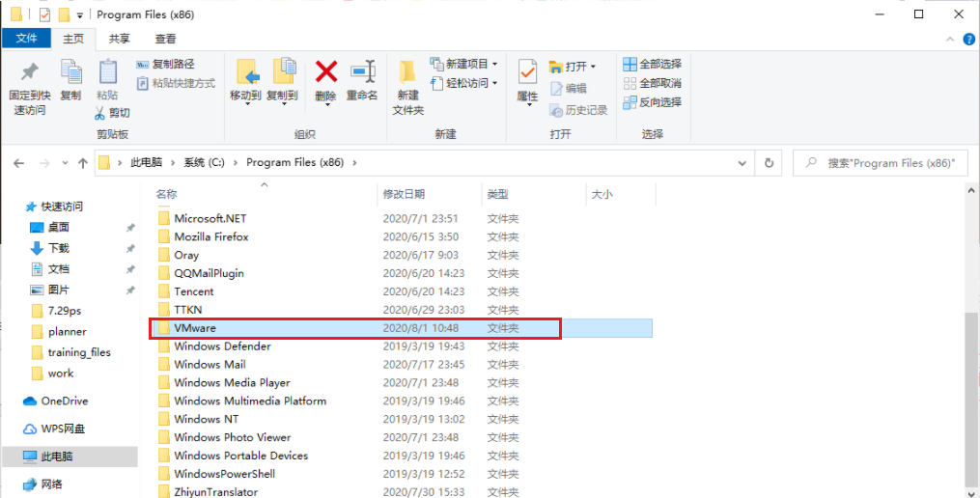
Task: Switch to the Share (共享) tab
Action: click(x=120, y=39)
